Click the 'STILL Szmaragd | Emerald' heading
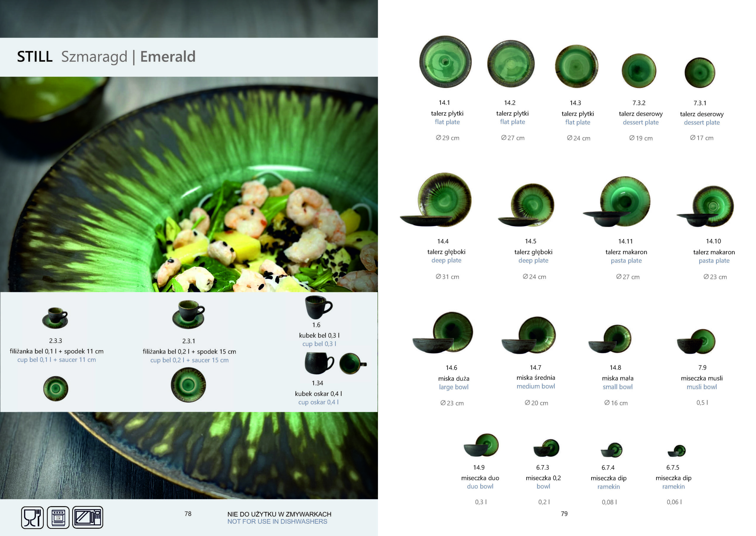The image size is (756, 536). pos(106,56)
